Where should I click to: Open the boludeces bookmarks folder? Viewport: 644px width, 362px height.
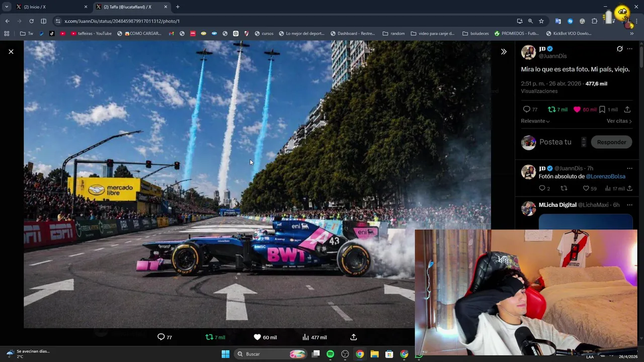point(475,34)
